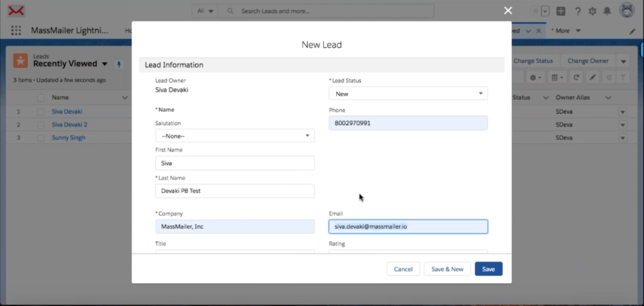This screenshot has width=644, height=306.
Task: Open row actions for first lead row
Action: 623,112
